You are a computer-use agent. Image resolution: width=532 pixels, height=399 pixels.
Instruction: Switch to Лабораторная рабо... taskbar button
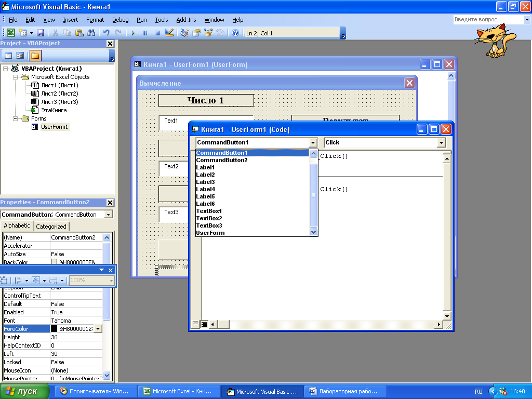[x=345, y=391]
